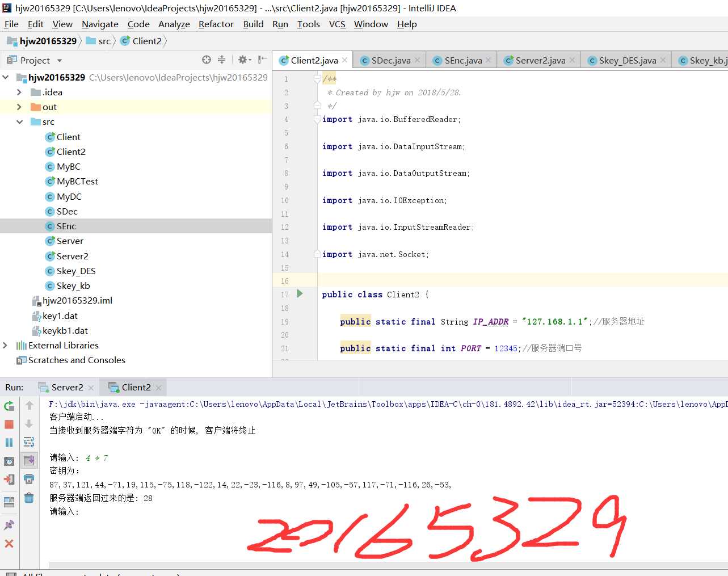Image resolution: width=728 pixels, height=576 pixels.
Task: Select MyBCTest class in project tree
Action: point(72,181)
